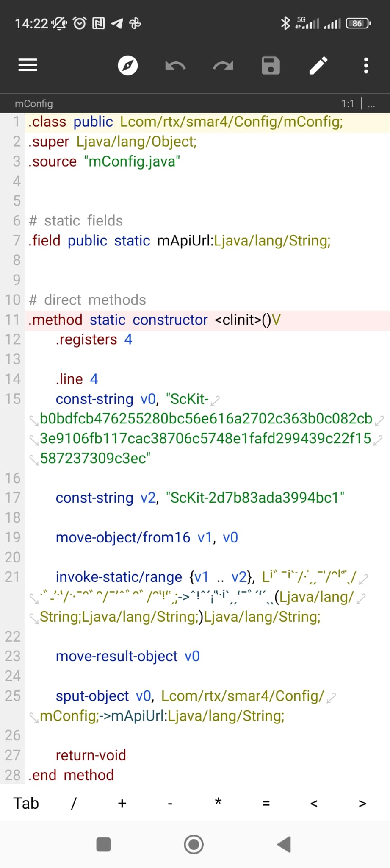Screen dimensions: 390x868
Task: Insert slash character from shortcut bar
Action: tap(74, 803)
